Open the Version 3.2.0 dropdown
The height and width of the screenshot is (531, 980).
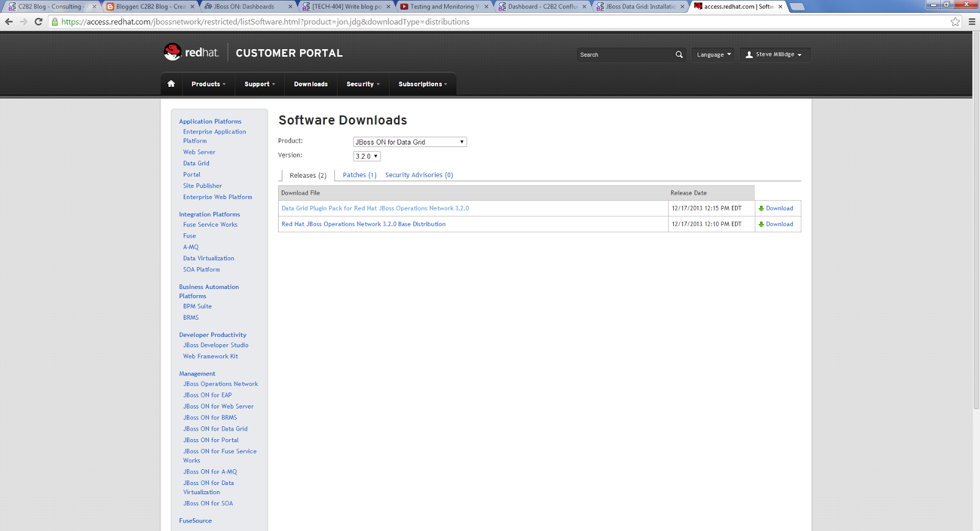[x=367, y=156]
